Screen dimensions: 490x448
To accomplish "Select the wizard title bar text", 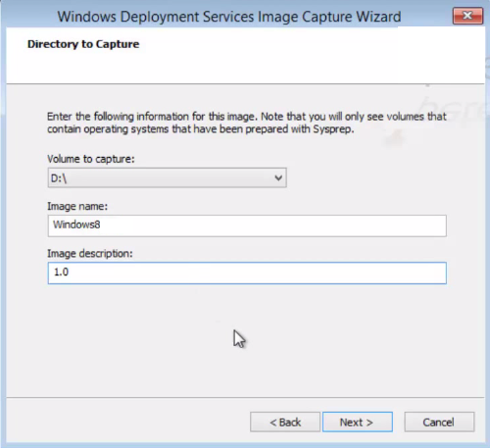I will point(229,17).
